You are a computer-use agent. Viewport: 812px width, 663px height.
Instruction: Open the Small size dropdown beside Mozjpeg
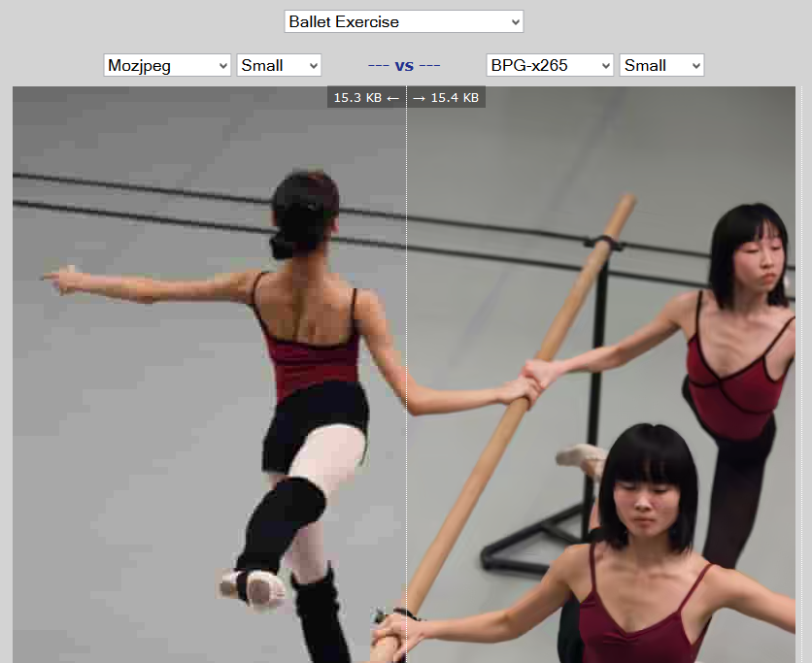[x=279, y=65]
